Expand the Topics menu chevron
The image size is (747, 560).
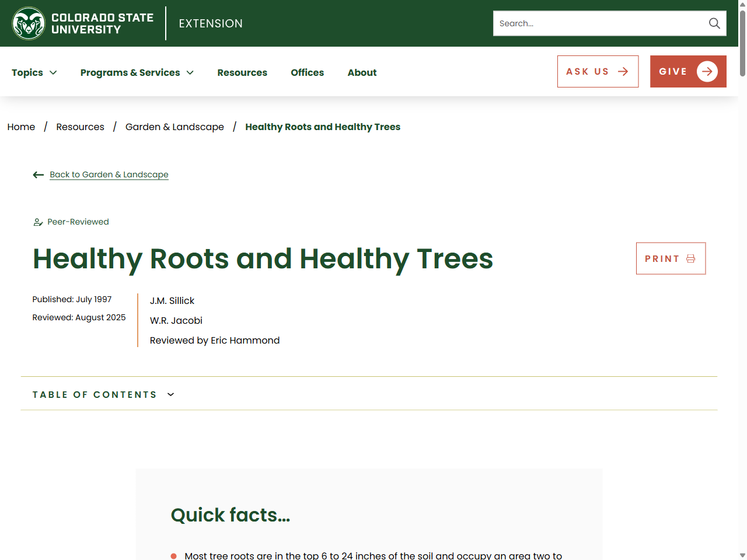coord(53,73)
